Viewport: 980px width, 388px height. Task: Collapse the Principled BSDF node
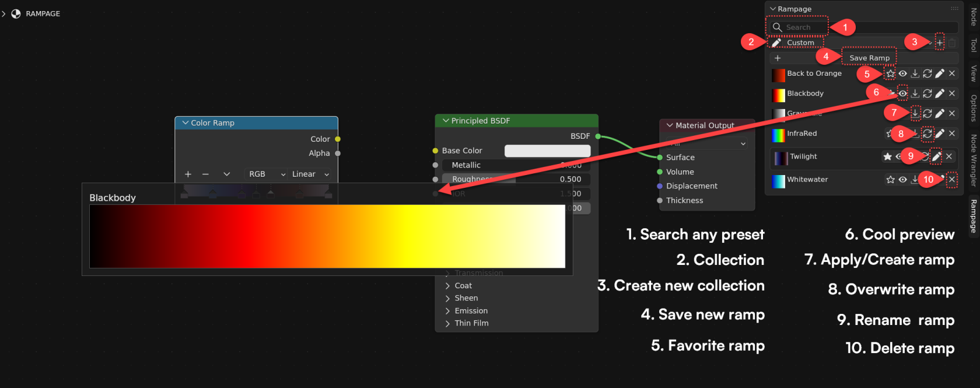pos(446,121)
